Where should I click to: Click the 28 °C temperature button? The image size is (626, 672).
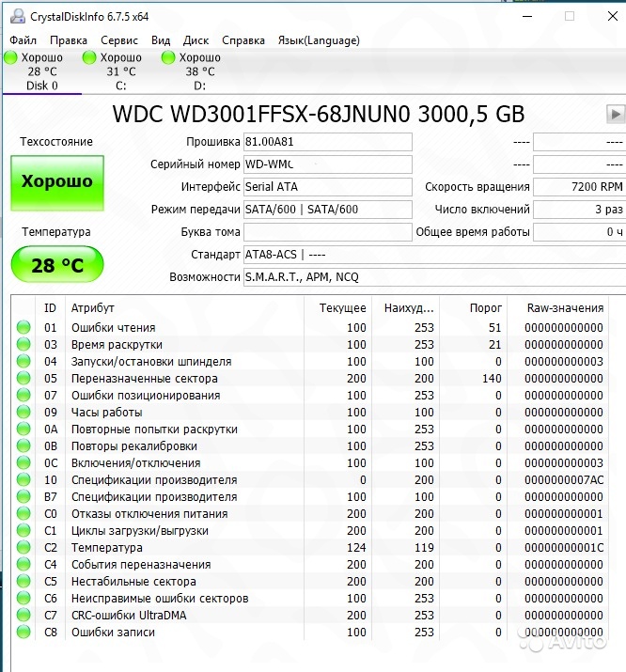click(x=57, y=264)
